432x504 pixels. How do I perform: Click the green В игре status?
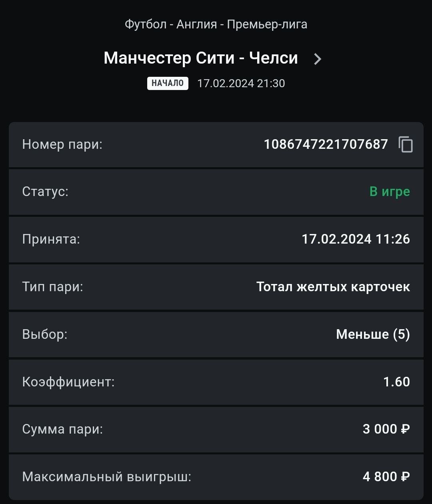[390, 192]
